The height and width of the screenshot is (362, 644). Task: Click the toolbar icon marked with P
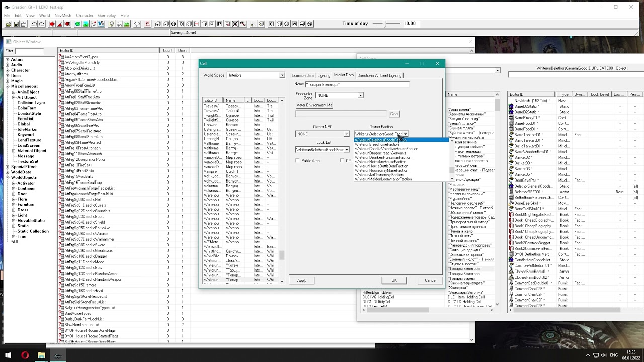pos(219,24)
